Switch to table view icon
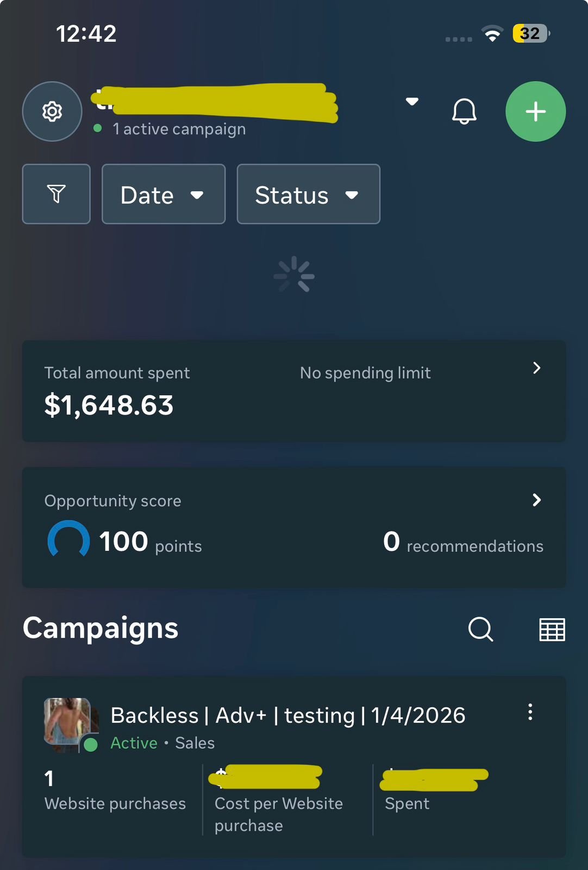 pyautogui.click(x=552, y=629)
